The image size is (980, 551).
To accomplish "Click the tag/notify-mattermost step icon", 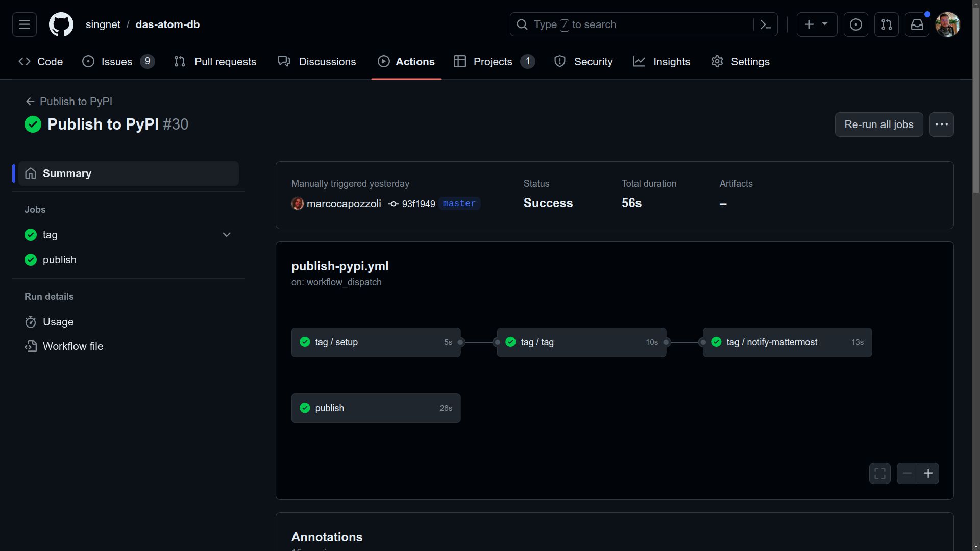I will click(716, 342).
